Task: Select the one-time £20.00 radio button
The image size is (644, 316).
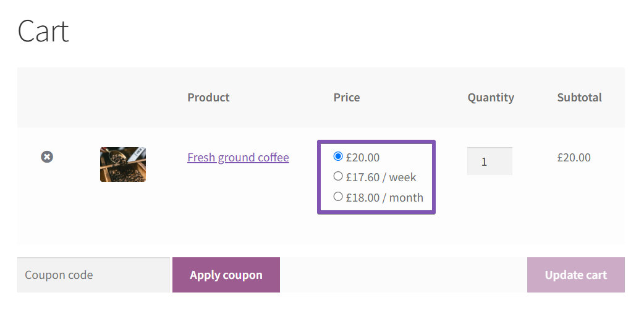Action: coord(338,156)
